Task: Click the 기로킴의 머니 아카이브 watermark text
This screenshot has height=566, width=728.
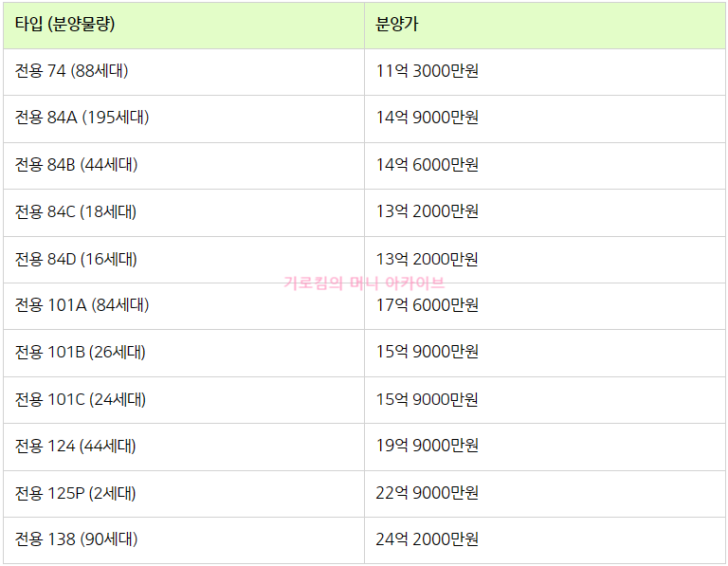Action: click(x=364, y=283)
